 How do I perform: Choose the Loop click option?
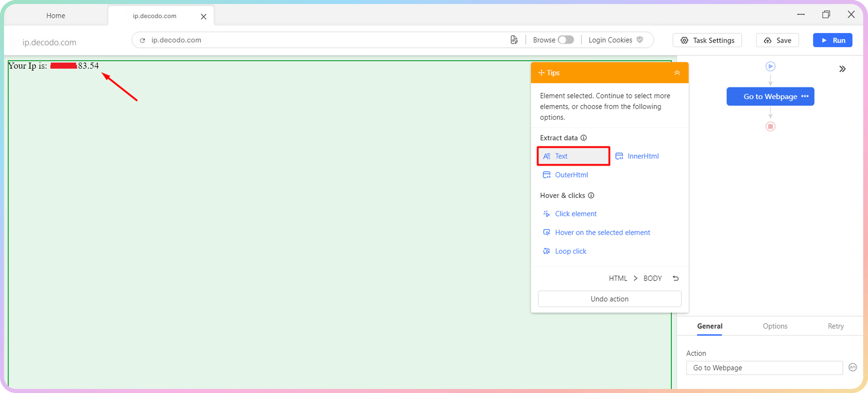[570, 251]
